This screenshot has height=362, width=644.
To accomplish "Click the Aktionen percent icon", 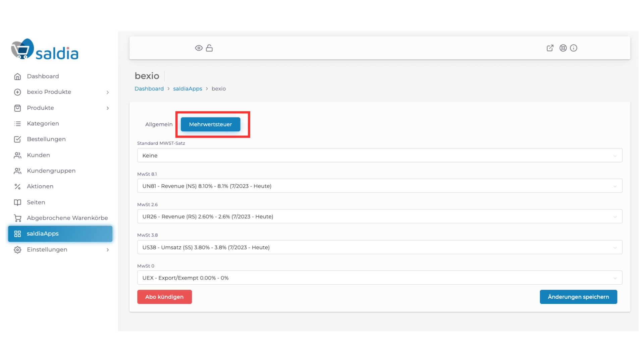I will pyautogui.click(x=17, y=186).
